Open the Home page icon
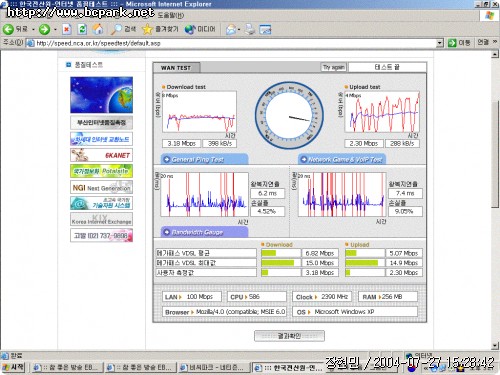The width and height of the screenshot is (500, 375). [98, 29]
